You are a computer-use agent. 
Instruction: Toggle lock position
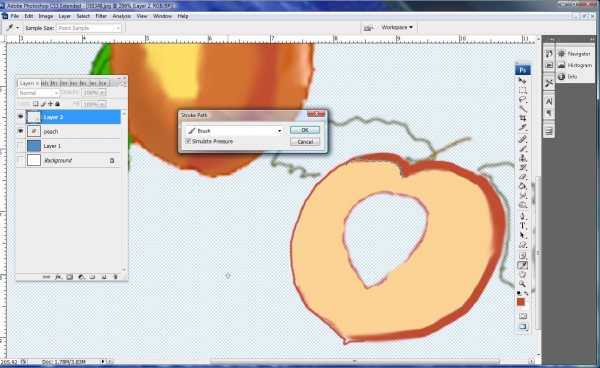(x=50, y=104)
